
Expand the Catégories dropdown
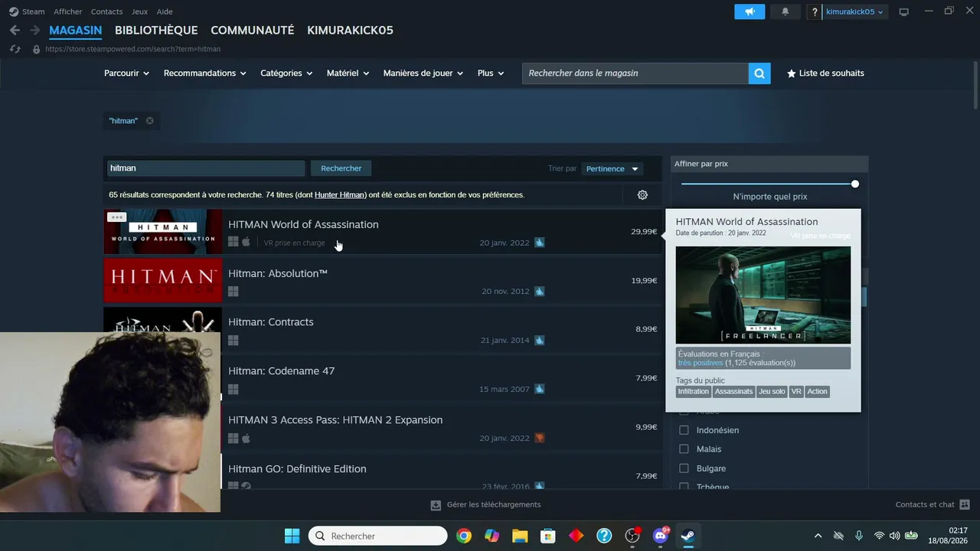[x=286, y=73]
